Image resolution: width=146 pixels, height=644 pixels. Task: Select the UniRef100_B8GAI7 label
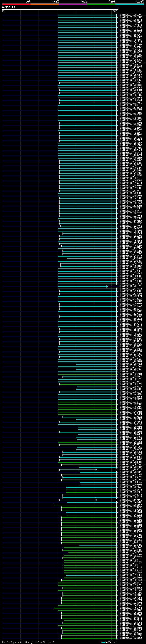131,583
